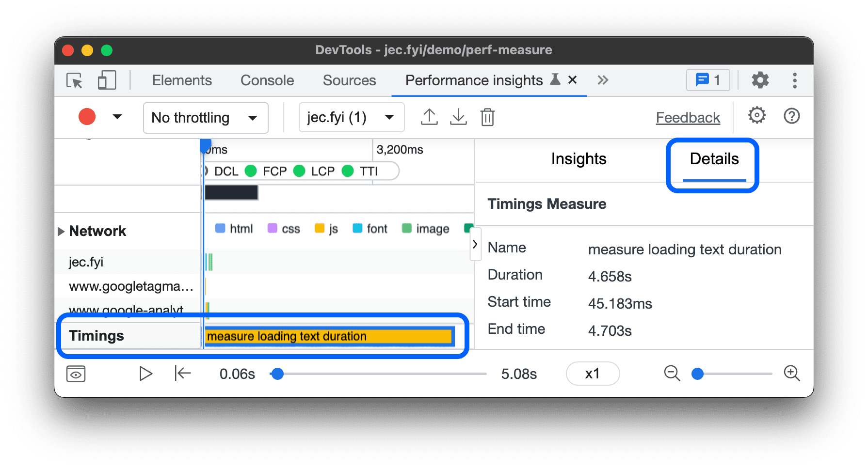Open the help question mark icon

791,116
